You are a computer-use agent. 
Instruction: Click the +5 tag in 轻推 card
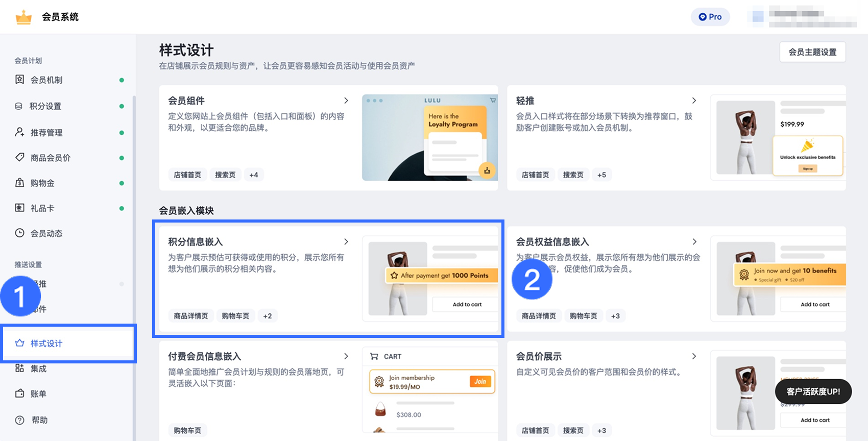(602, 175)
